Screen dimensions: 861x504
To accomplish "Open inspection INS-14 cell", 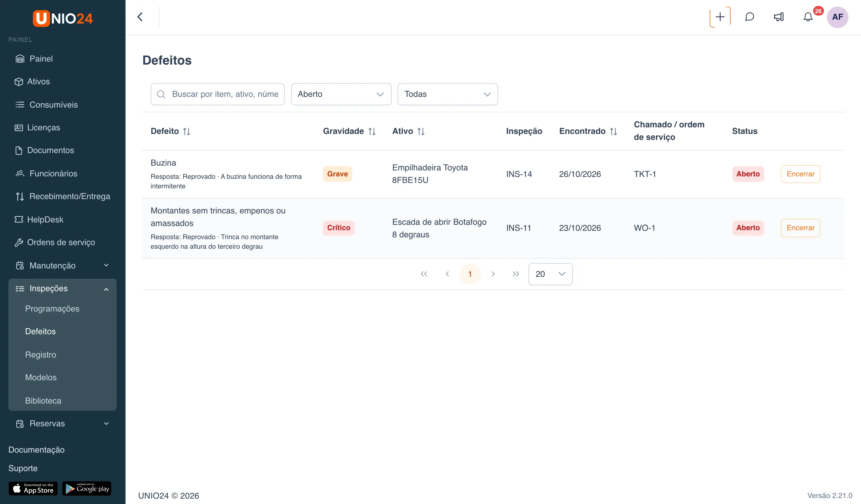I will [519, 174].
